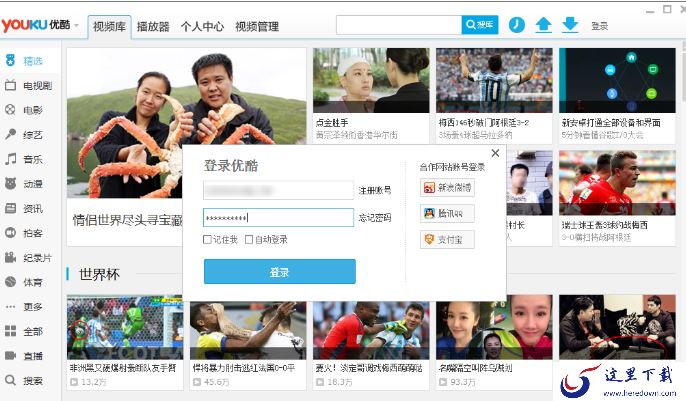Screen dimensions: 686x401
Task: Switch to the 视频管理 video management tab
Action: pyautogui.click(x=257, y=27)
